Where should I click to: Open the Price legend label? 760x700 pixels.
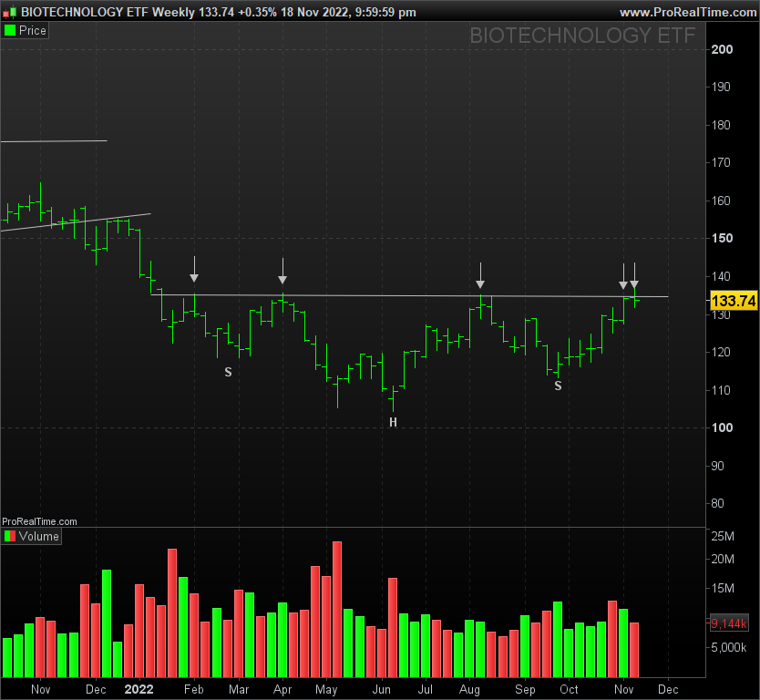tap(33, 31)
